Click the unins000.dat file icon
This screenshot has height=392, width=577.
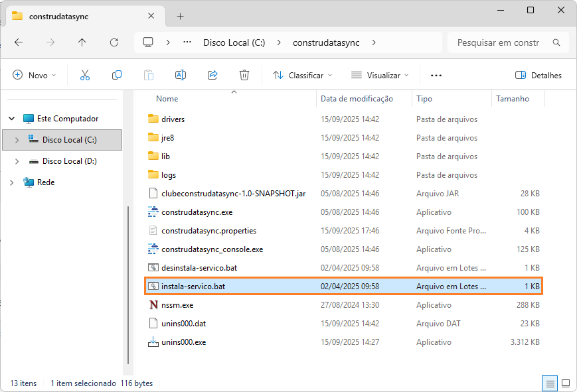[x=153, y=323]
